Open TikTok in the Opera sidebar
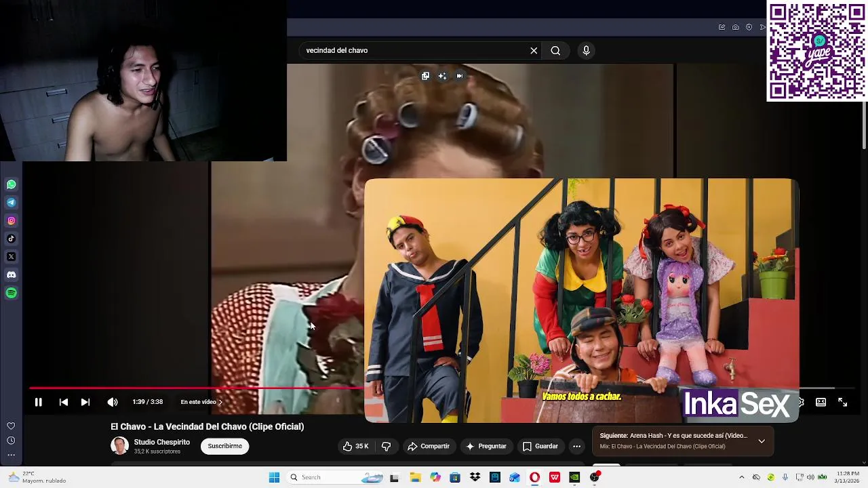The image size is (868, 488). click(11, 239)
